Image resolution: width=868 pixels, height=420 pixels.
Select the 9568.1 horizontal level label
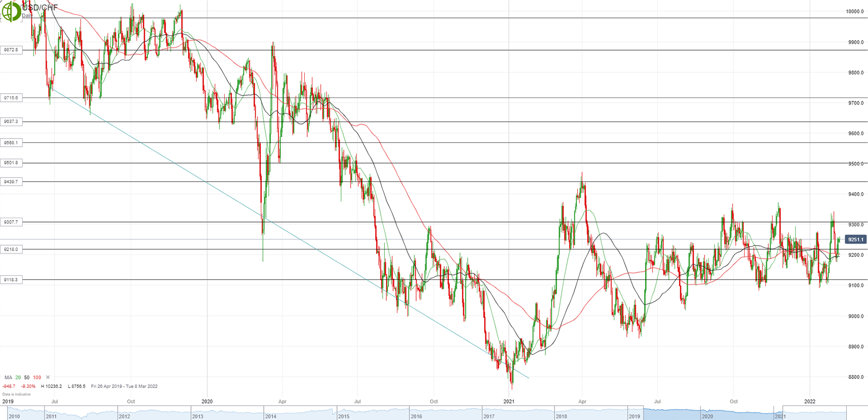click(11, 143)
